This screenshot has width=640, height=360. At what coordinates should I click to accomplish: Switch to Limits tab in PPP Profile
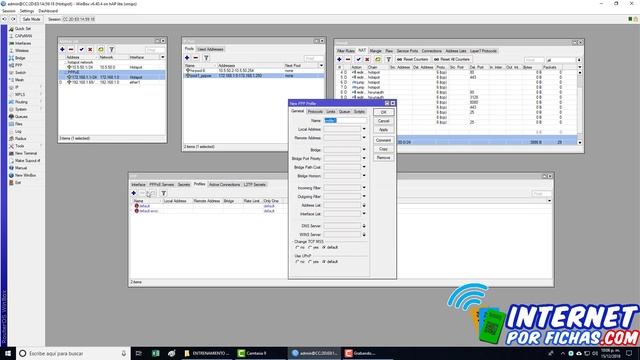point(331,111)
